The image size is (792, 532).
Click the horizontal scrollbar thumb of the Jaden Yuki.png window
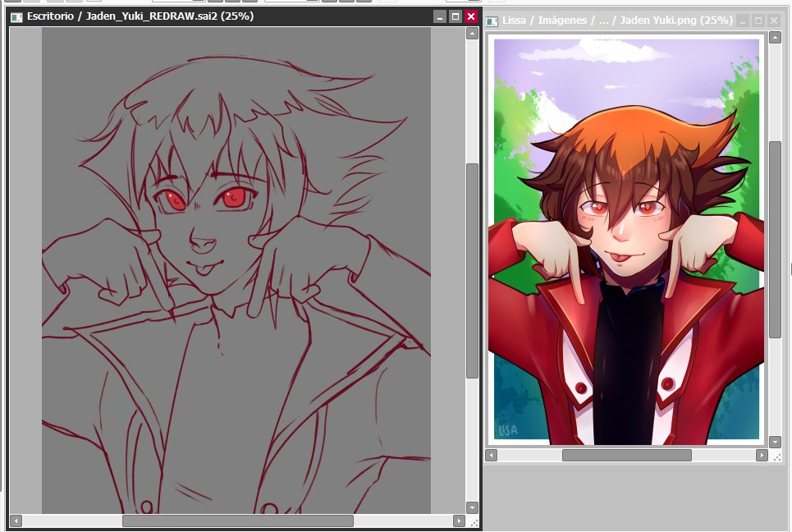[x=627, y=455]
